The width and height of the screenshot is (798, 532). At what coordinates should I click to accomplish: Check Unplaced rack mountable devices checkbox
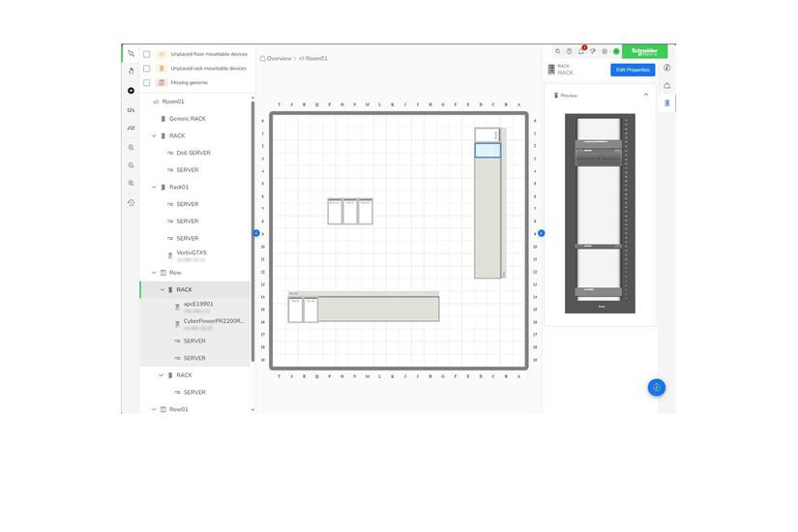(147, 69)
